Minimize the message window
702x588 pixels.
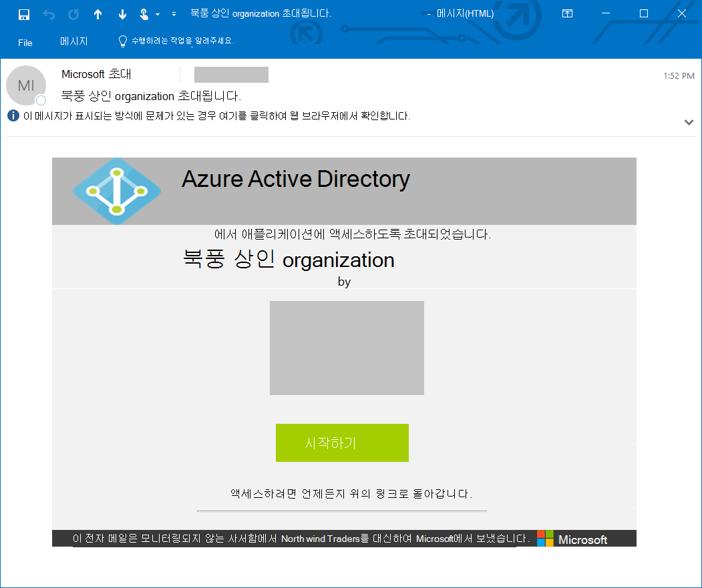[606, 13]
